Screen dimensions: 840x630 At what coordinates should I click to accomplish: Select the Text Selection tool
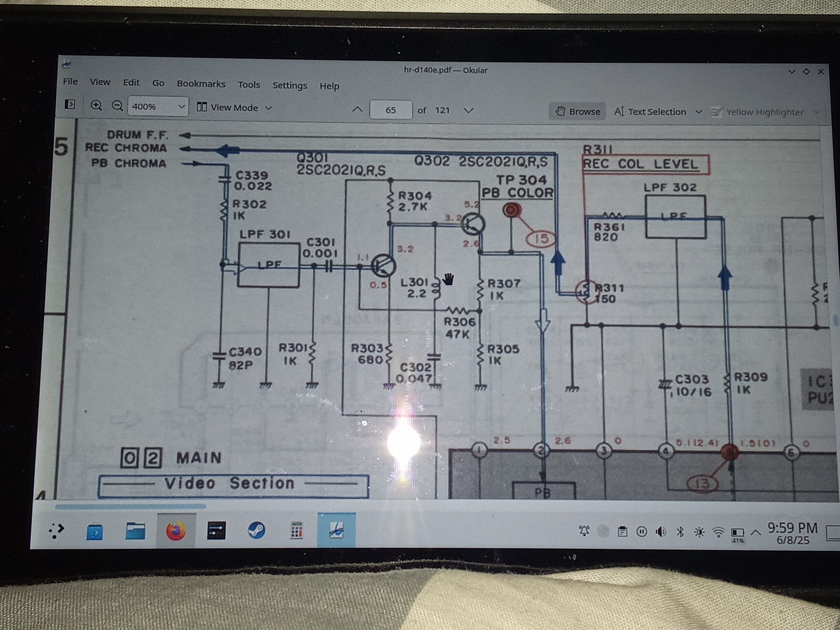tap(650, 112)
